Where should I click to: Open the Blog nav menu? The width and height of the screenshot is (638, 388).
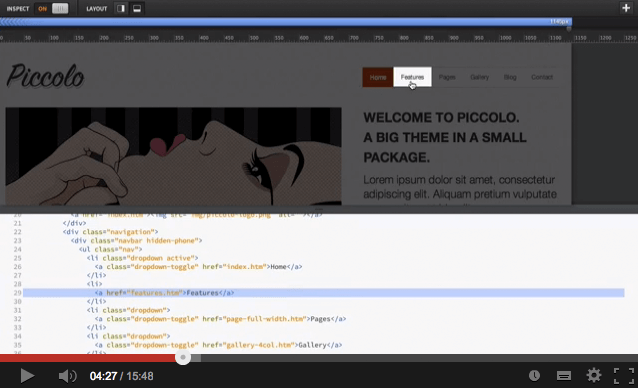click(x=510, y=77)
